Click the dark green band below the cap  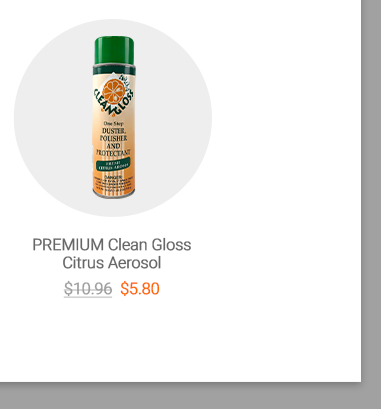click(114, 70)
